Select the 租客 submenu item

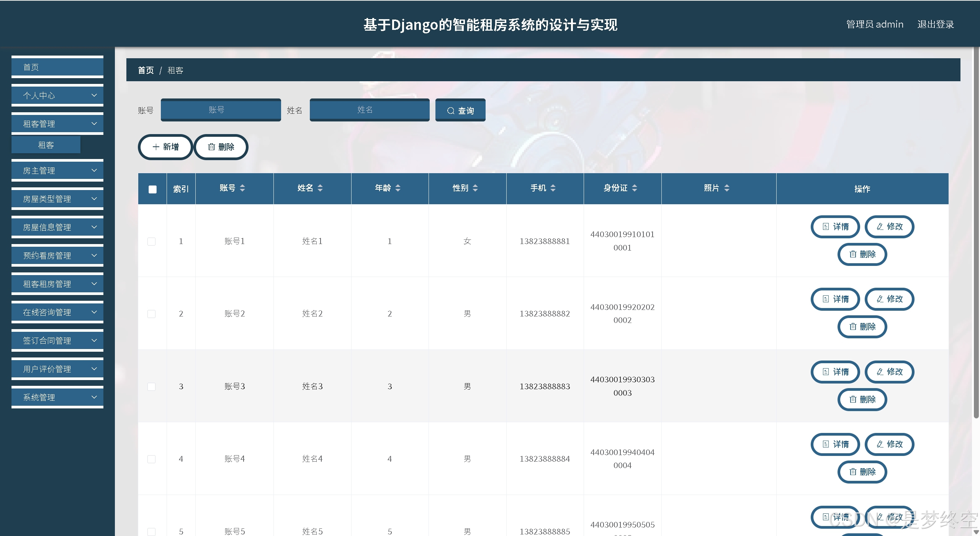[x=46, y=145]
